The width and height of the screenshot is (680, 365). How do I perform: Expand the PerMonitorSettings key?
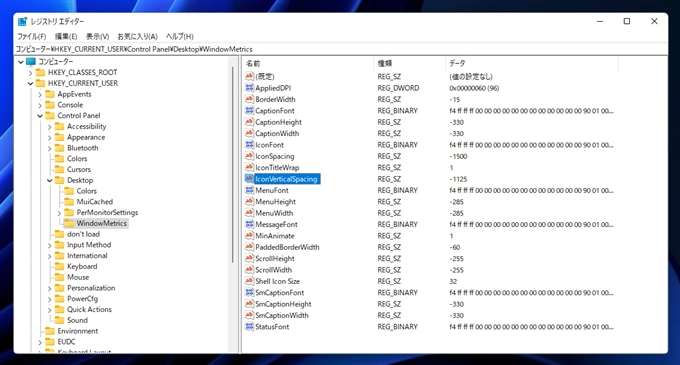click(59, 213)
